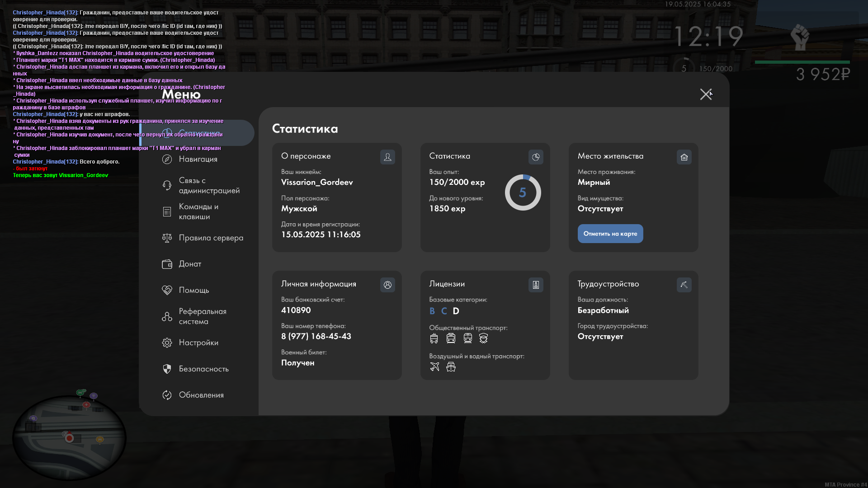
Task: Click the airplane license icon
Action: click(434, 367)
